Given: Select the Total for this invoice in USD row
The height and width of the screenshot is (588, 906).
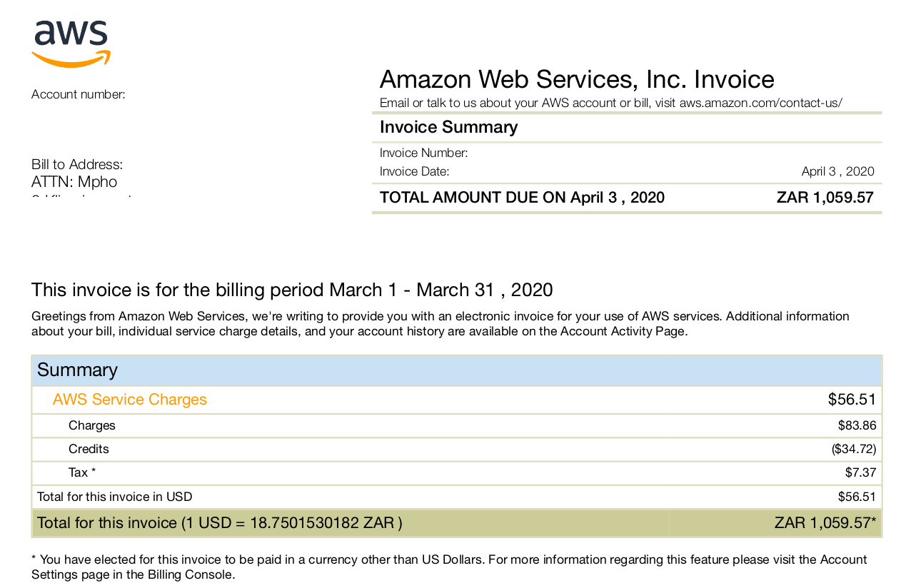Looking at the screenshot, I should pyautogui.click(x=457, y=497).
